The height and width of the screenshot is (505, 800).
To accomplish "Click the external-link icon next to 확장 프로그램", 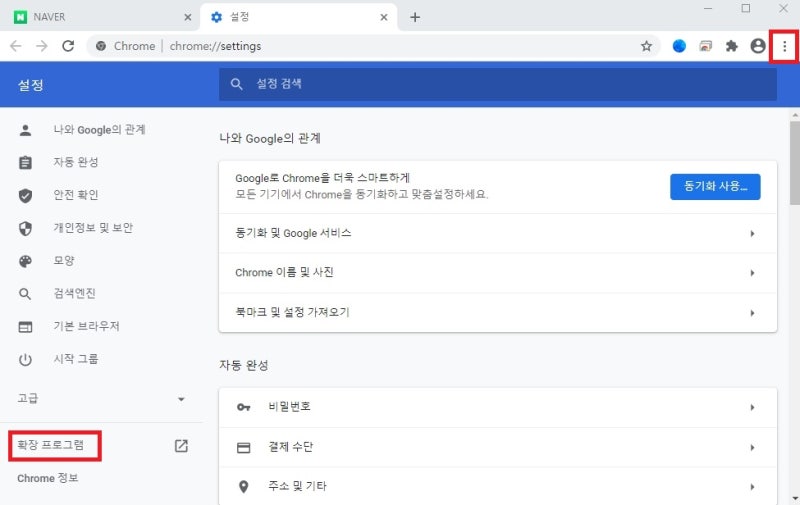I will (181, 446).
